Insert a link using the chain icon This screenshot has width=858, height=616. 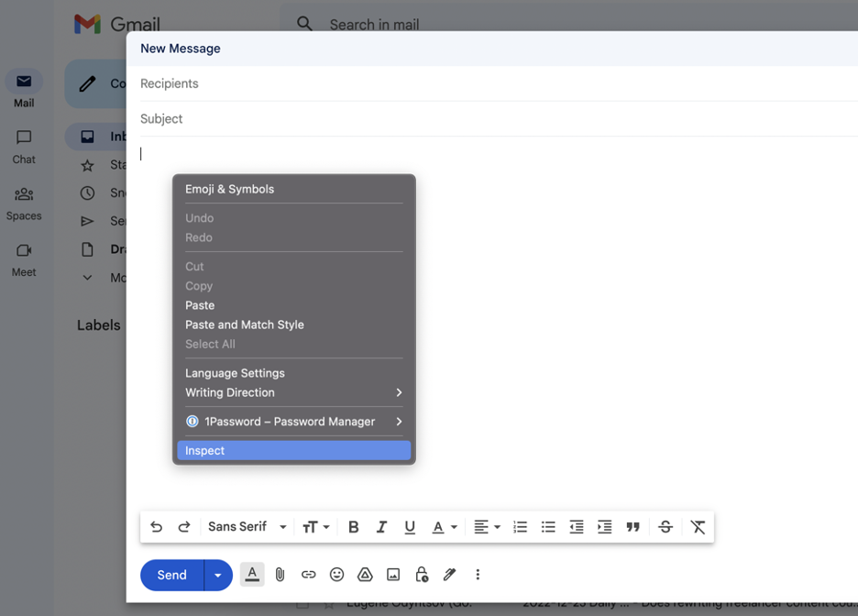tap(309, 575)
